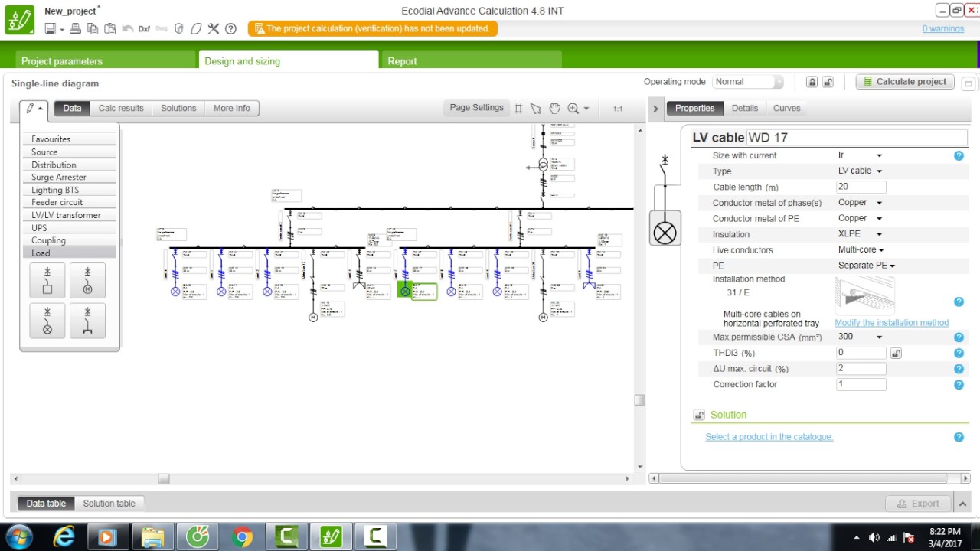Select the More Info tab

(232, 108)
